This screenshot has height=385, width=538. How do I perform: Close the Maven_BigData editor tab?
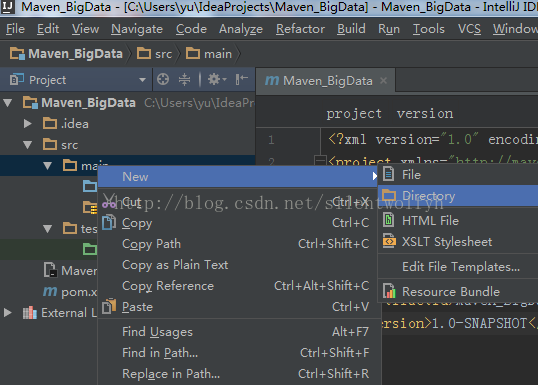pos(384,81)
